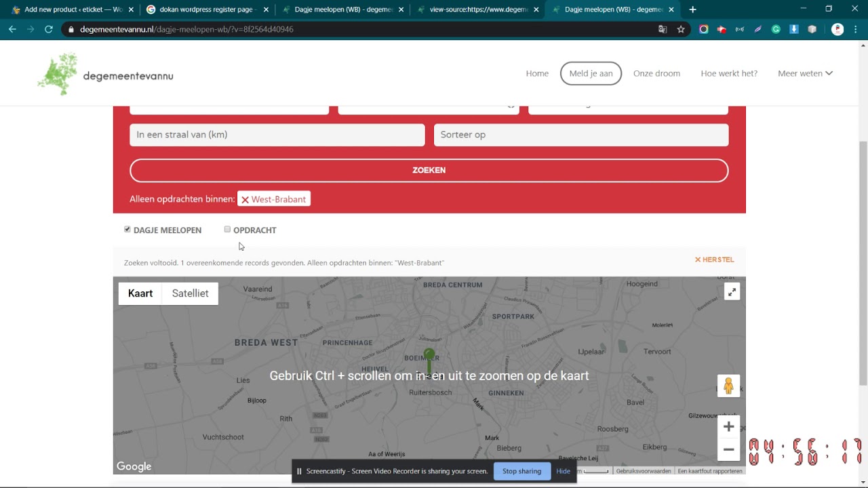Open the Onze droom page
Image resolution: width=868 pixels, height=488 pixels.
[656, 73]
